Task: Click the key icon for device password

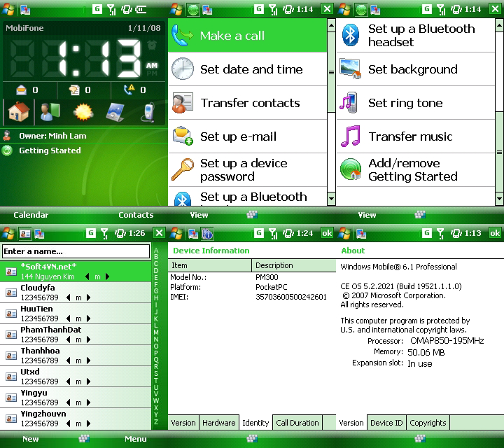Action: coord(182,169)
